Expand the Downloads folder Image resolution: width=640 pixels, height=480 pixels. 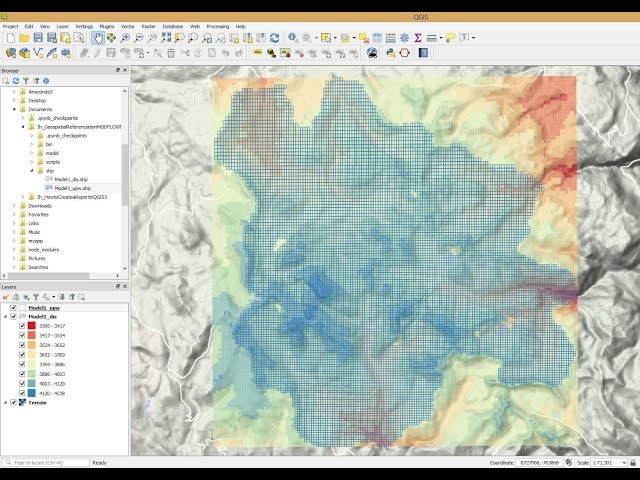tap(14, 206)
